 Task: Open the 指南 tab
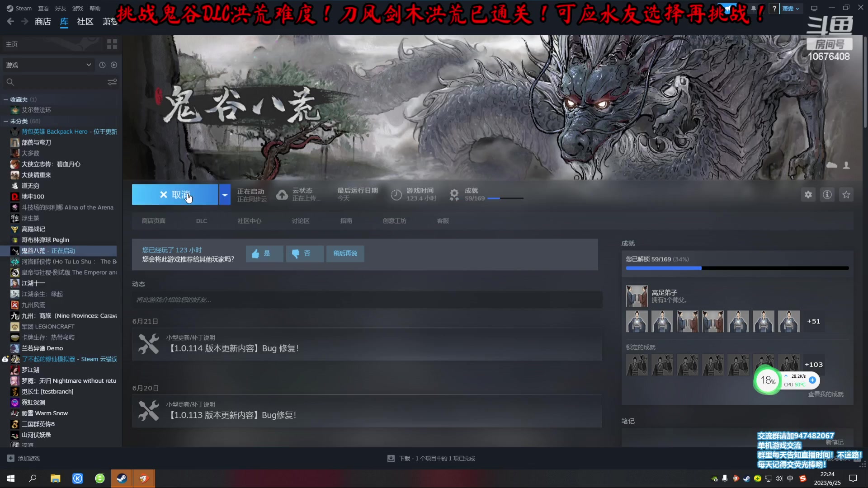click(346, 221)
